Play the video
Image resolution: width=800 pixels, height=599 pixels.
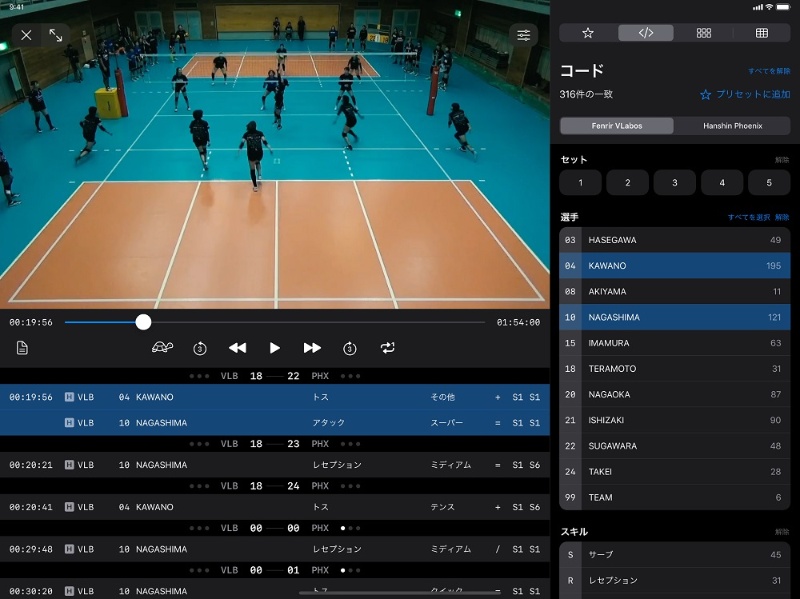275,348
